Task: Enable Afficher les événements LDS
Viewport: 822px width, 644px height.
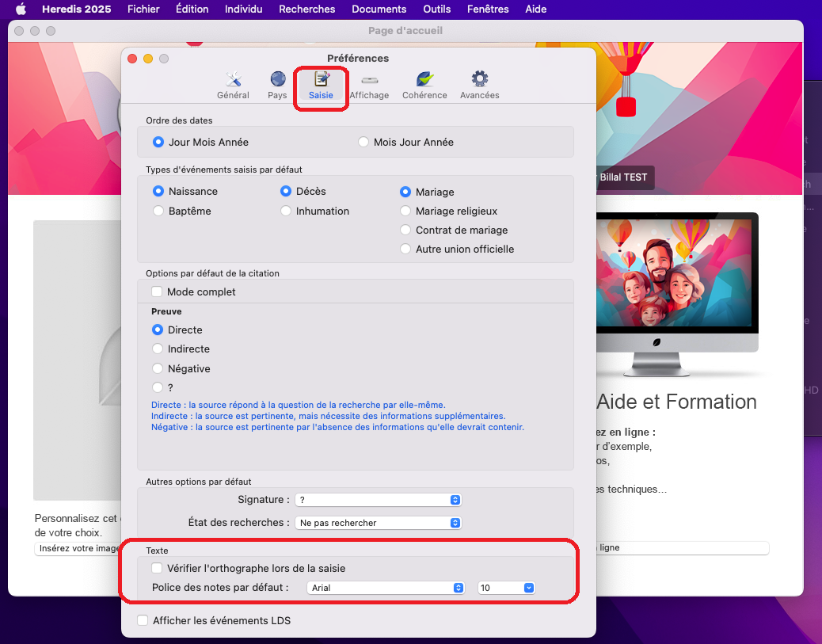Action: point(143,621)
